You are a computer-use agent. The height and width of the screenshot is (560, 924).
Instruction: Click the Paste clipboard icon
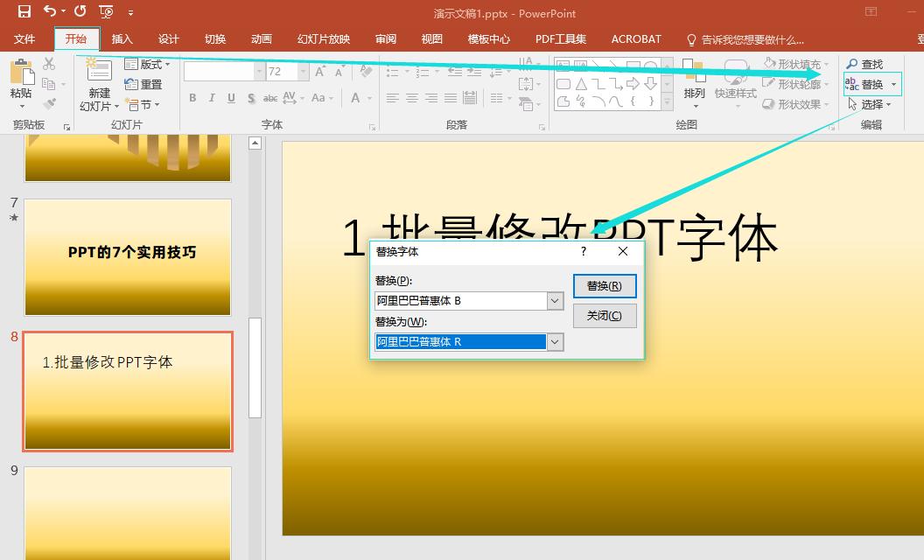click(x=21, y=73)
